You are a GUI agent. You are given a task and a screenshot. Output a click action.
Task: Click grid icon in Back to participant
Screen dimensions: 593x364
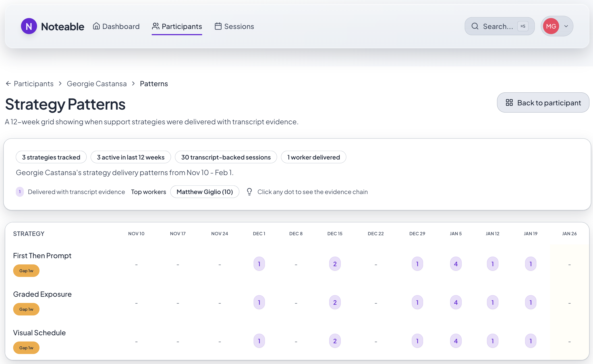click(x=509, y=102)
